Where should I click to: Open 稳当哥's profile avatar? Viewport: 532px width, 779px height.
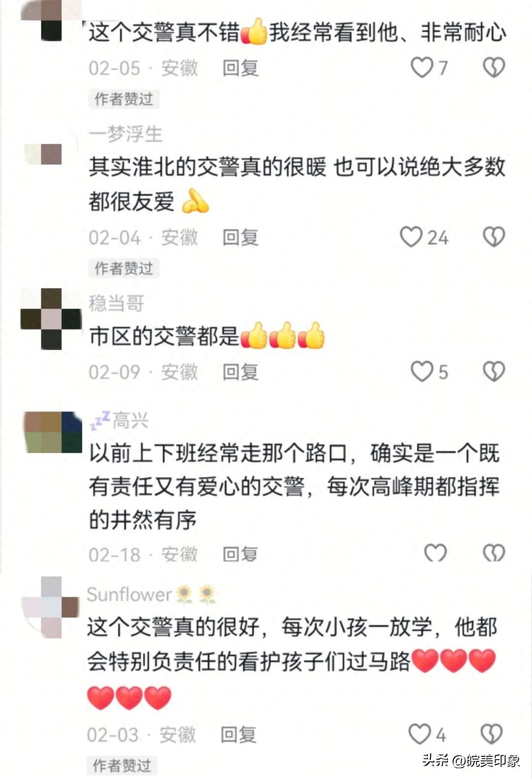pos(51,319)
